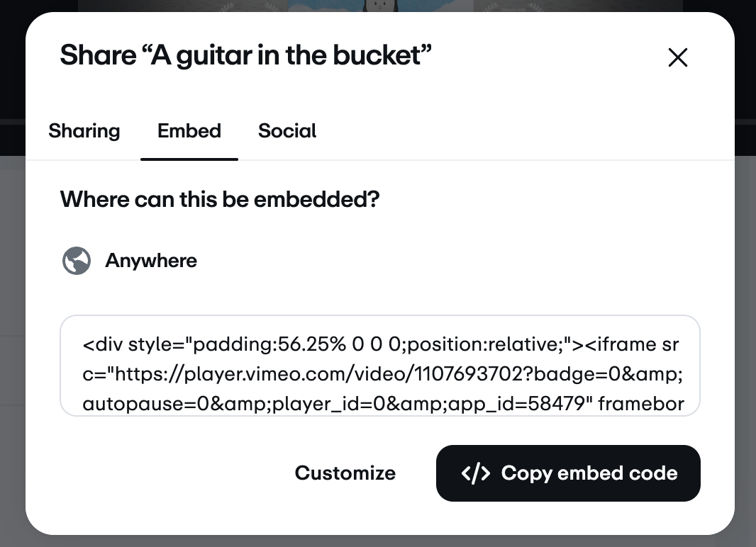Click the "Where can this be embedded?" heading
The image size is (756, 547).
click(220, 199)
